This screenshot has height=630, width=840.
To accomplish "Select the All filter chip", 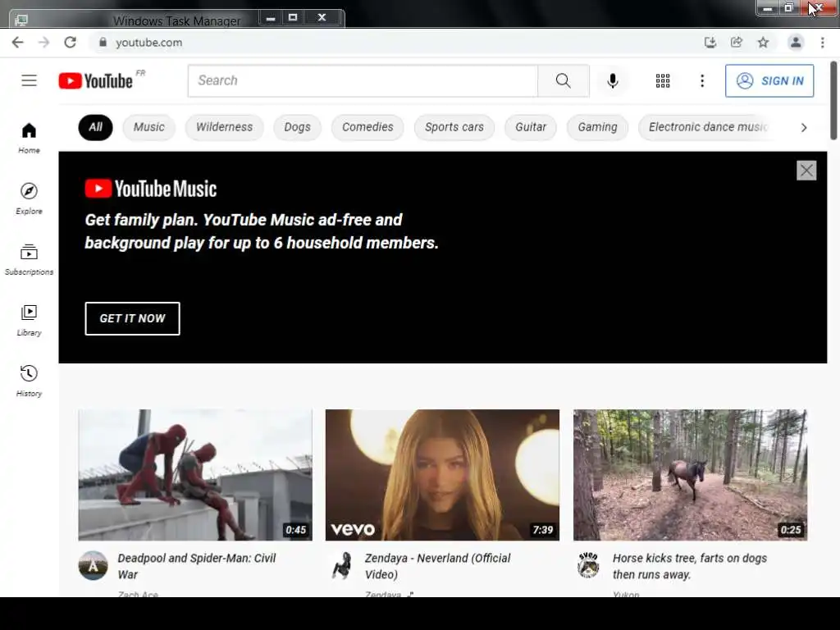I will 95,127.
